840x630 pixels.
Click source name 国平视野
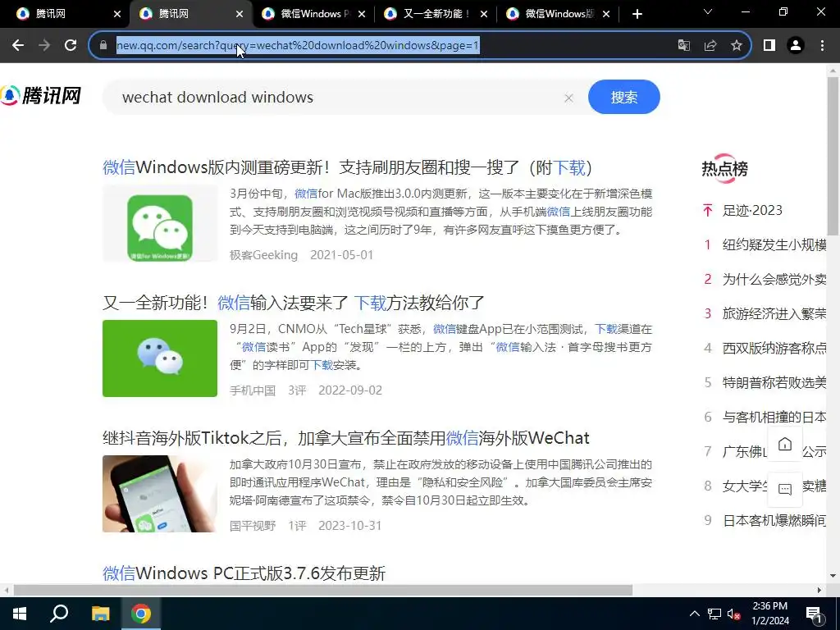point(253,526)
